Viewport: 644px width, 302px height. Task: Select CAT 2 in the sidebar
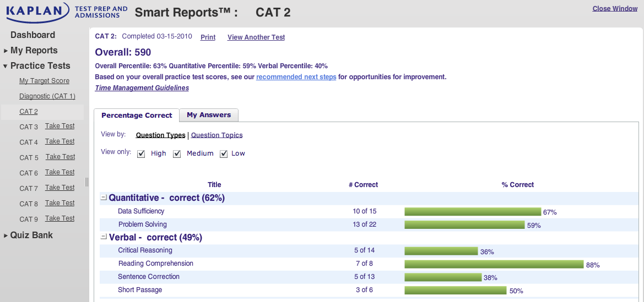28,112
